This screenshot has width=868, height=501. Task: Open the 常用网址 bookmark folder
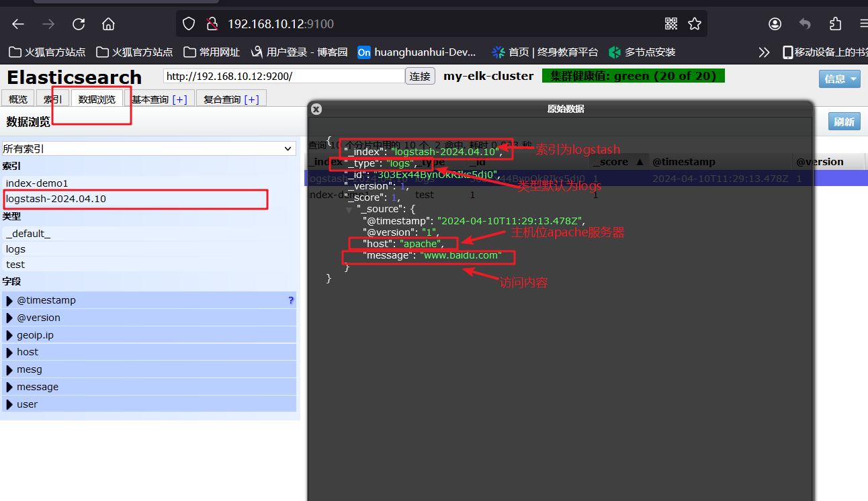point(212,52)
